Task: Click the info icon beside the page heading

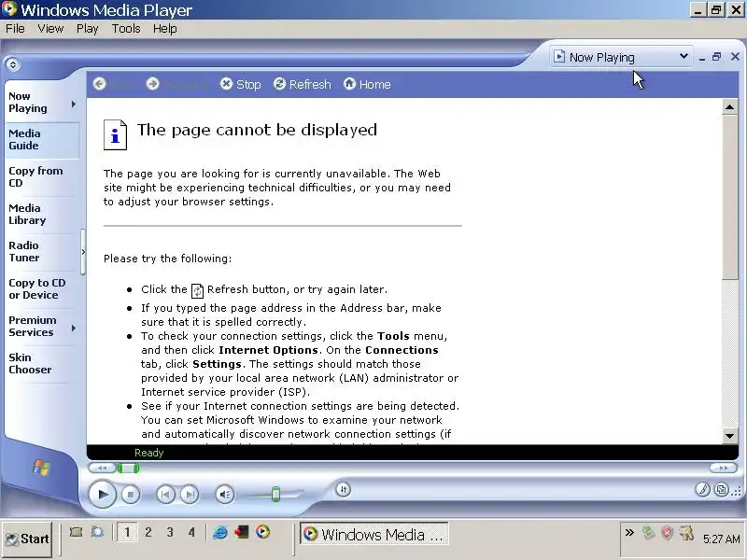Action: pyautogui.click(x=115, y=134)
